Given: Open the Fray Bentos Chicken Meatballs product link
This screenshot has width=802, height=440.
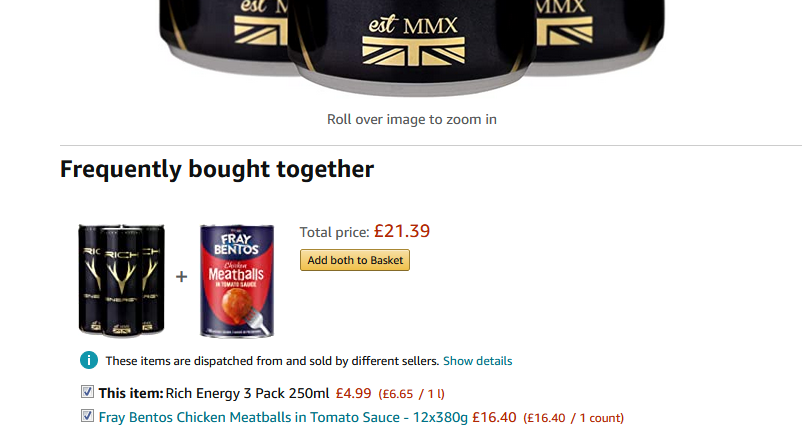Looking at the screenshot, I should point(283,417).
